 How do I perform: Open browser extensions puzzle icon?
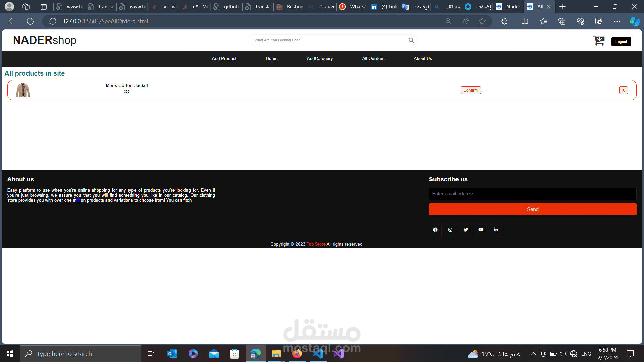tap(504, 21)
